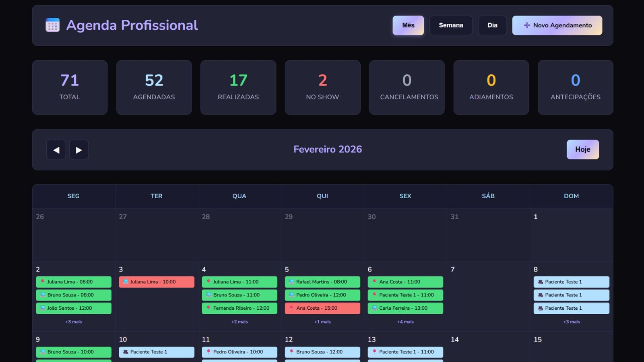Expand the +2 mais on February 4
Image resolution: width=644 pixels, height=362 pixels.
239,321
